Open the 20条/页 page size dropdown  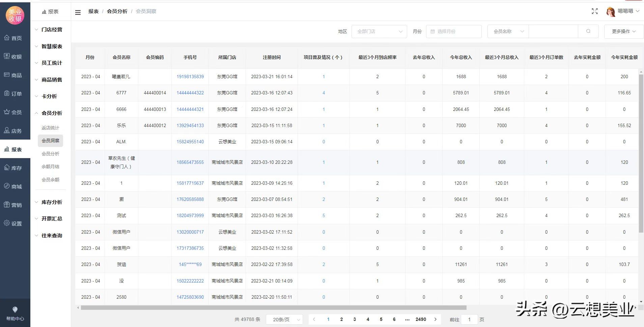284,319
